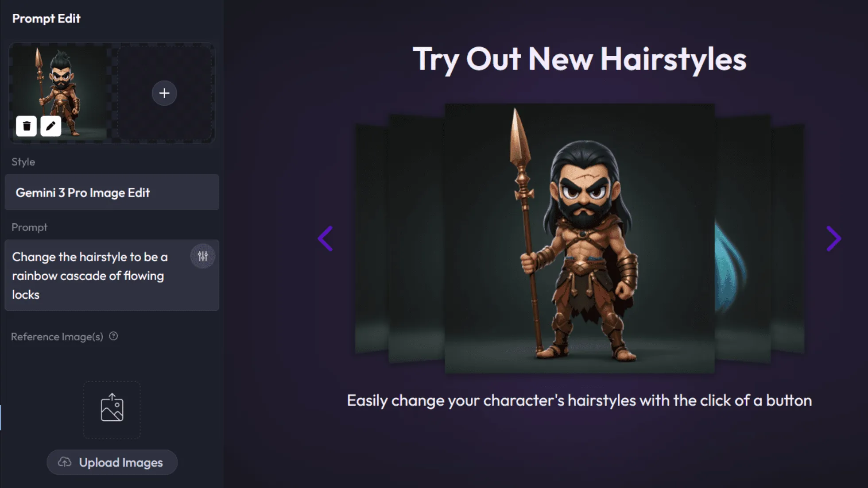Click the Upload Images button
The height and width of the screenshot is (488, 868).
coord(112,462)
